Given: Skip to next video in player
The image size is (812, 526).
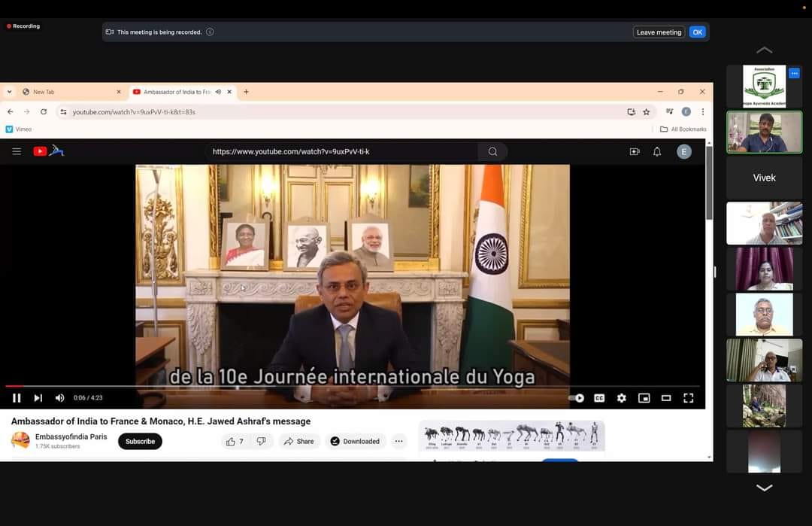Looking at the screenshot, I should pos(38,398).
